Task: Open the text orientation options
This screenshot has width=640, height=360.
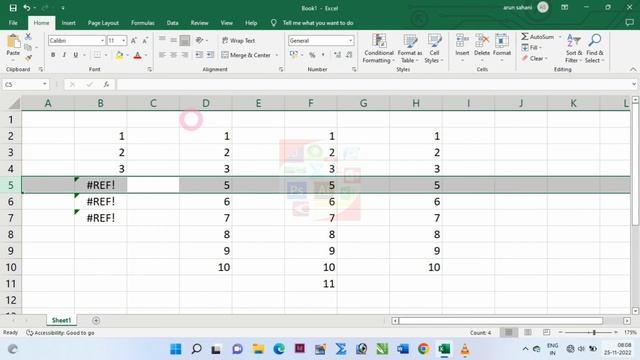Action: (x=201, y=40)
